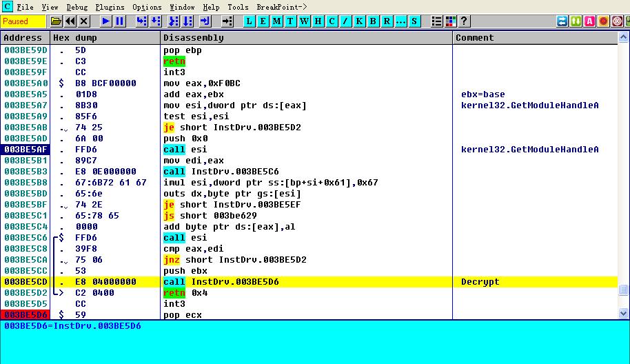Open References window via R button

click(x=387, y=21)
